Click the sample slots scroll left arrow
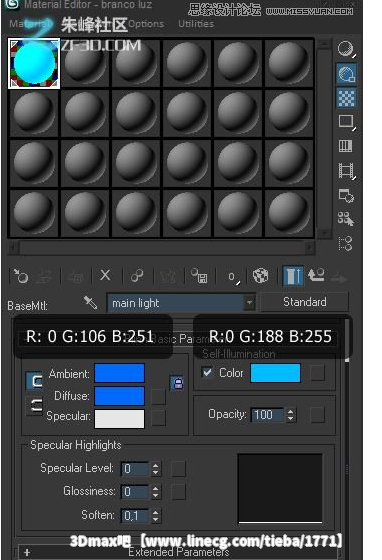382x560 pixels. point(14,247)
